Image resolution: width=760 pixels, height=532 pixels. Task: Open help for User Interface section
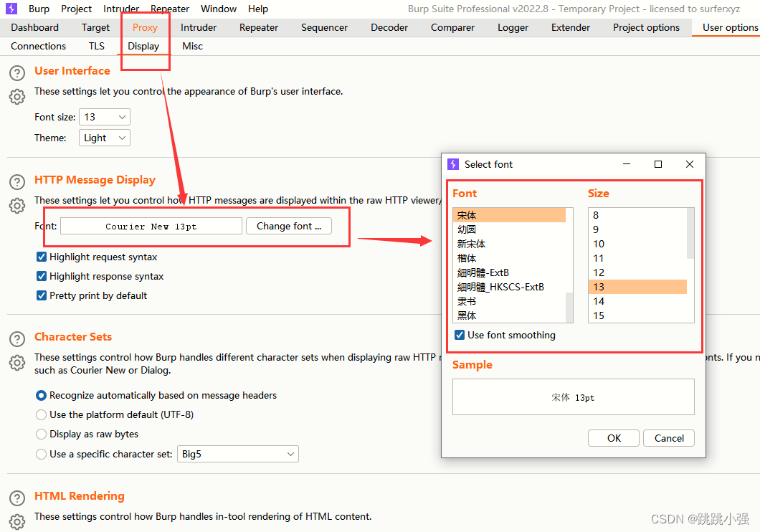pos(17,73)
